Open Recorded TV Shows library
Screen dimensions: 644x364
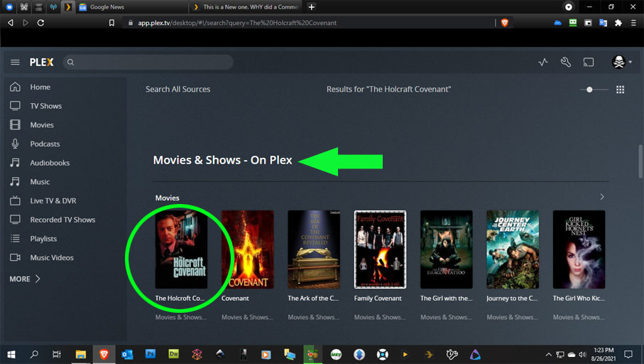click(62, 219)
